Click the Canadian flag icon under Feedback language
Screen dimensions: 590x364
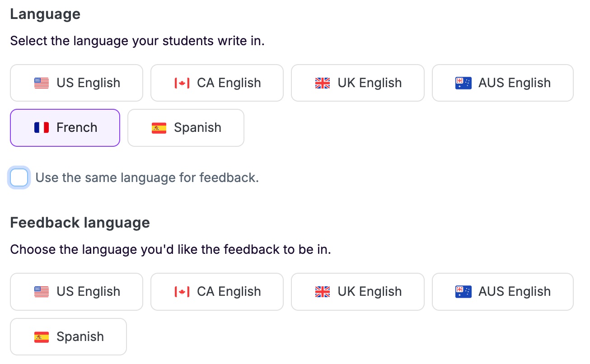pos(182,292)
